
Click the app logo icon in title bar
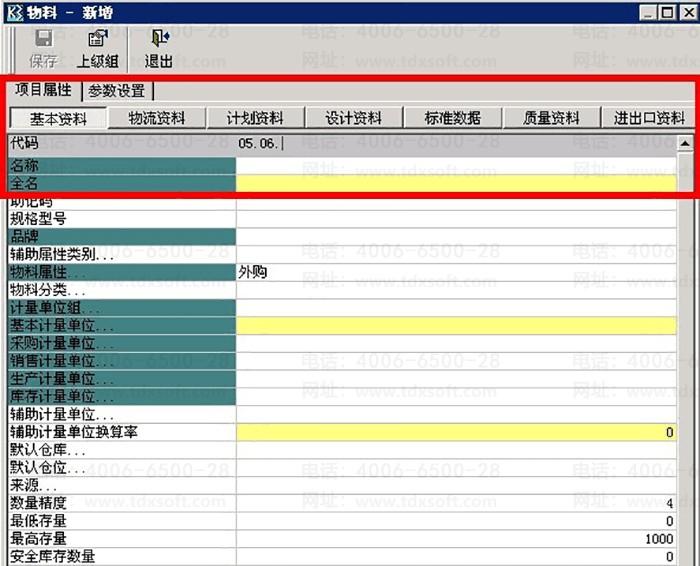[12, 11]
